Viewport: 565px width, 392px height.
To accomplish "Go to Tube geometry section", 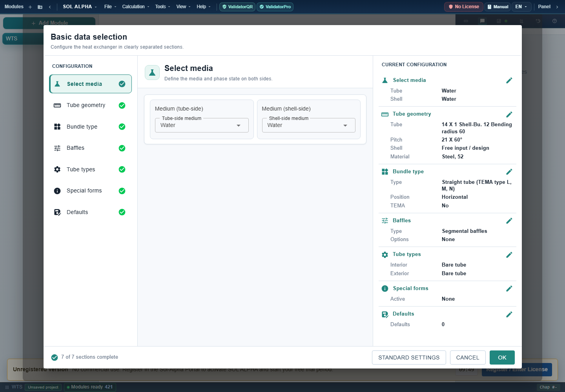I will pyautogui.click(x=90, y=105).
